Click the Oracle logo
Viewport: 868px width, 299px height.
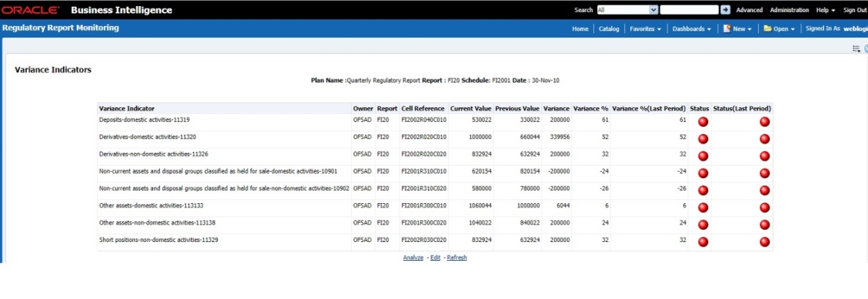[x=30, y=10]
